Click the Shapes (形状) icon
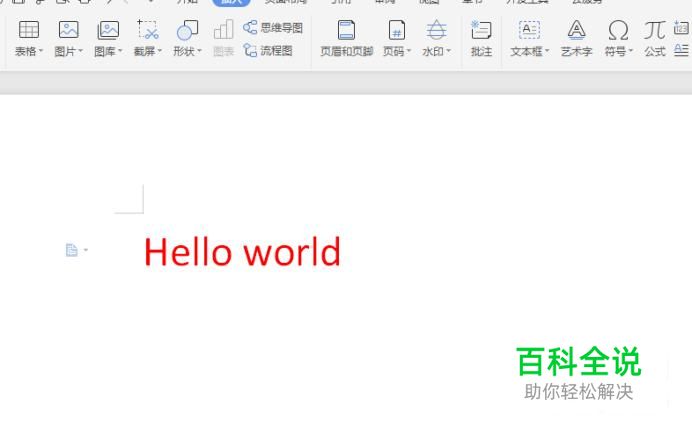 pyautogui.click(x=187, y=30)
